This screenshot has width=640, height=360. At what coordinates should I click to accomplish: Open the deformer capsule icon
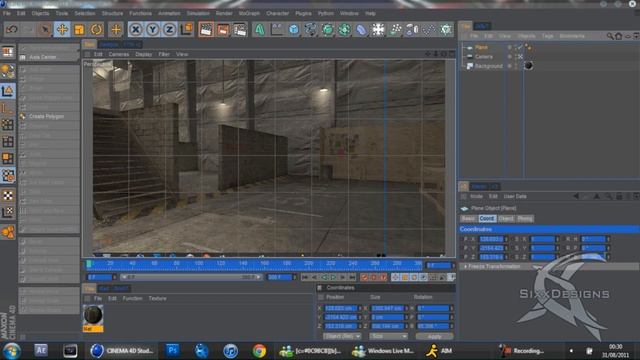(361, 29)
